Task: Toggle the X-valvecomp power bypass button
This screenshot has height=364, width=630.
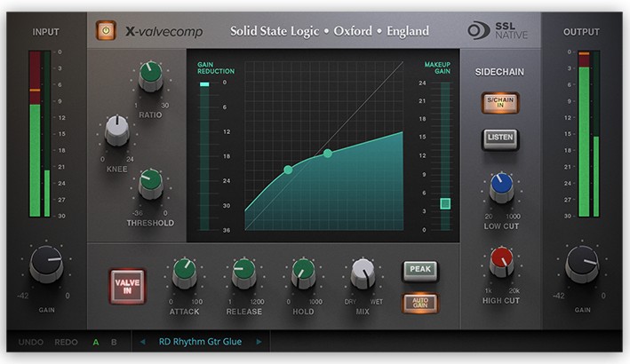Action: [106, 30]
